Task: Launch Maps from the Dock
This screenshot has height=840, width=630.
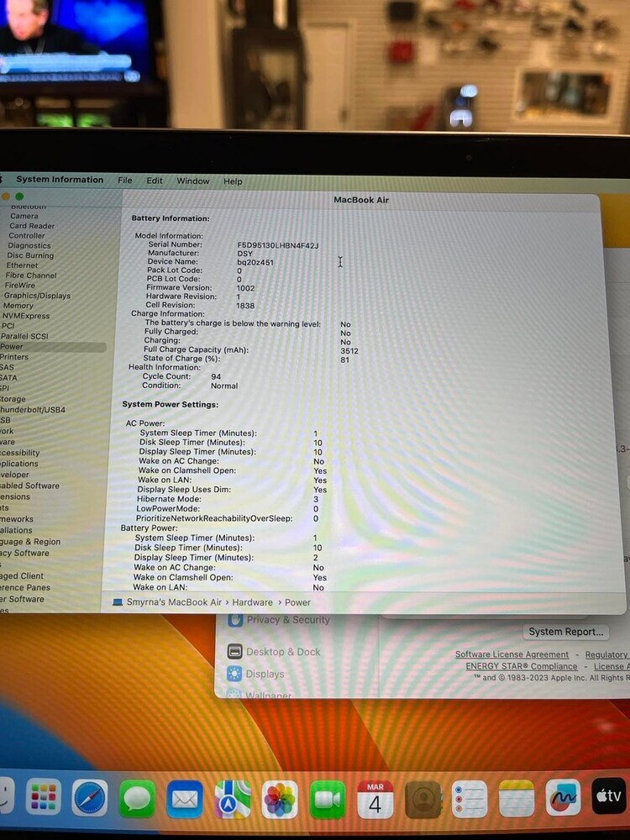Action: point(233,800)
